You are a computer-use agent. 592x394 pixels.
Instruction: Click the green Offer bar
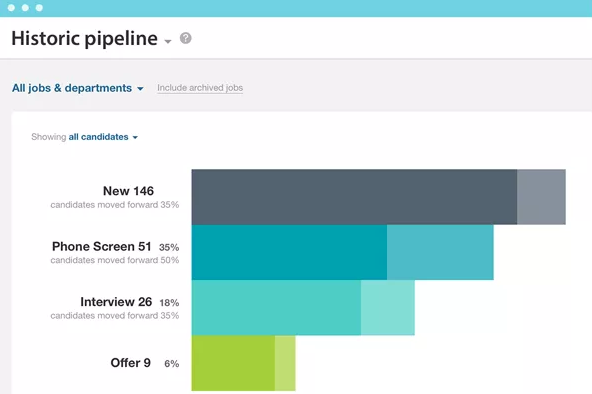(x=233, y=363)
